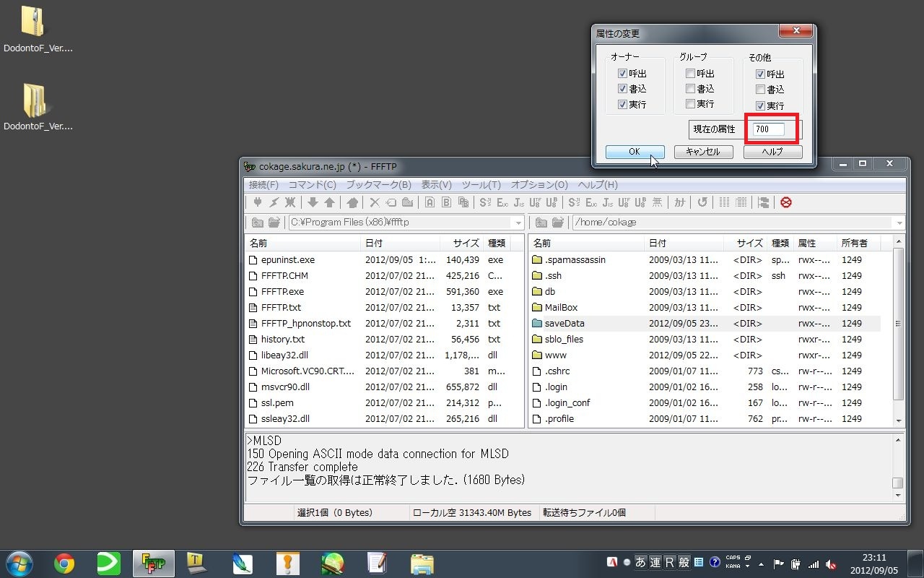The height and width of the screenshot is (578, 924).
Task: Click the log pane scrollbar down arrow
Action: point(898,496)
